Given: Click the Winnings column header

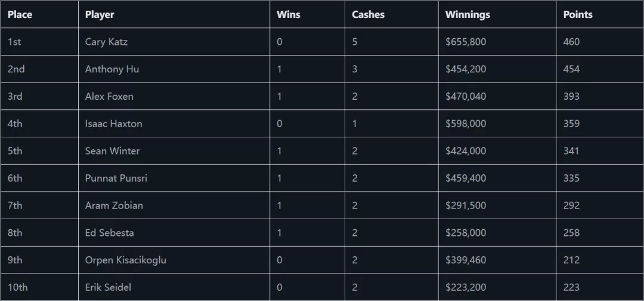Looking at the screenshot, I should (x=467, y=14).
